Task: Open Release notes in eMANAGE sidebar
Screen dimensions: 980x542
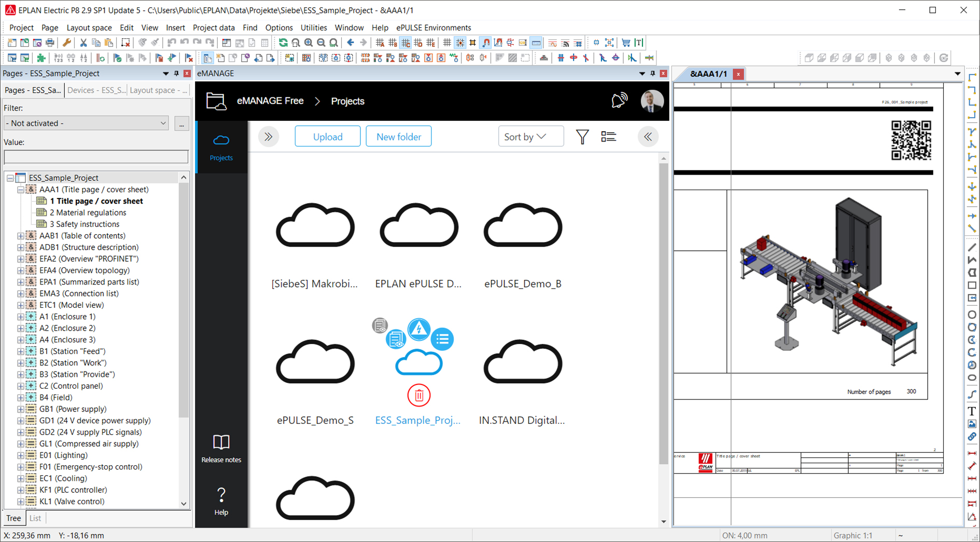Action: tap(221, 448)
